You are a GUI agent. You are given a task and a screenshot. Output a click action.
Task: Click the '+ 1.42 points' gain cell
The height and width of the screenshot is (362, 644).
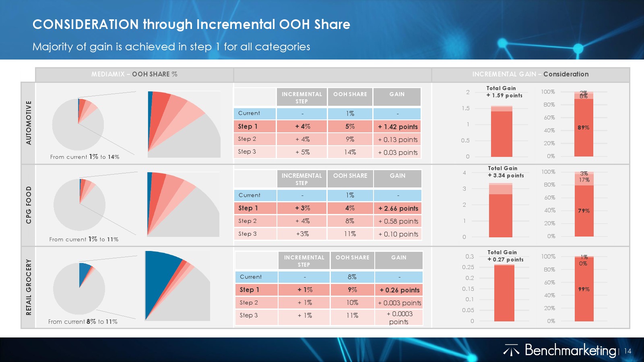(x=397, y=127)
